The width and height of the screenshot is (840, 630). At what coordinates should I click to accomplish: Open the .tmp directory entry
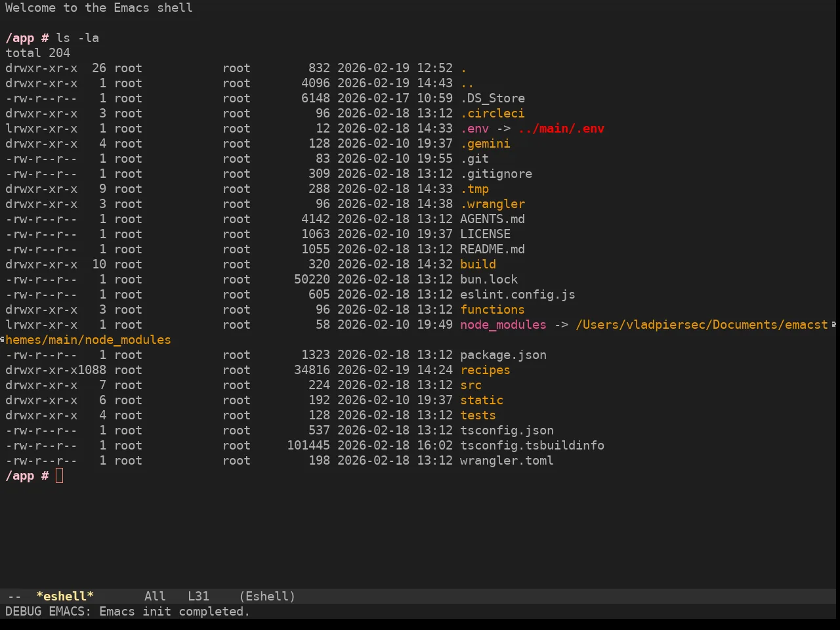474,189
